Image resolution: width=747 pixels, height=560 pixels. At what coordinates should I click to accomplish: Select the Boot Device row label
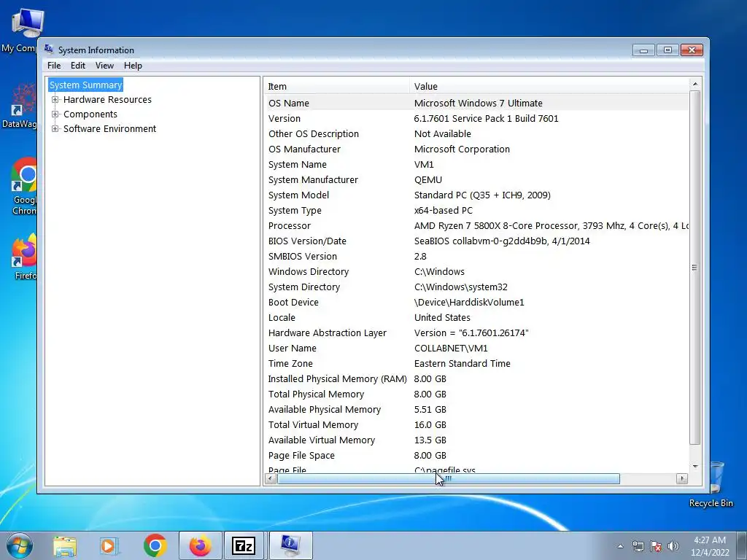tap(293, 303)
